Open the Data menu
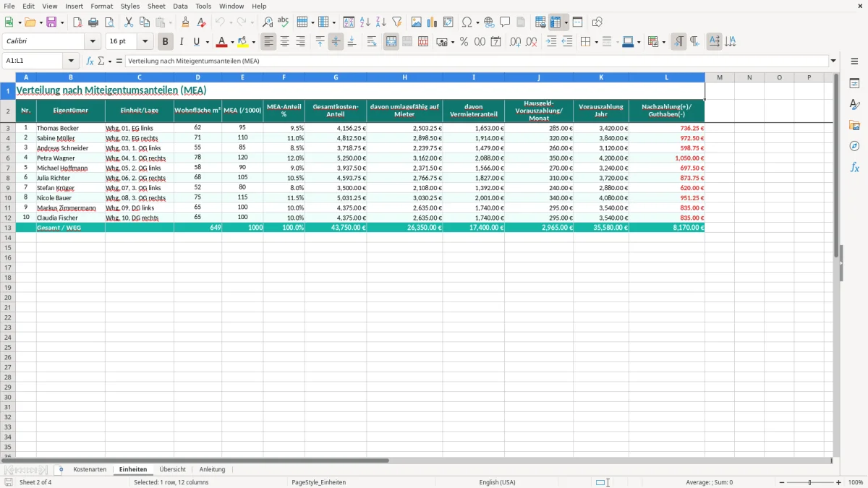Image resolution: width=868 pixels, height=488 pixels. pos(180,6)
